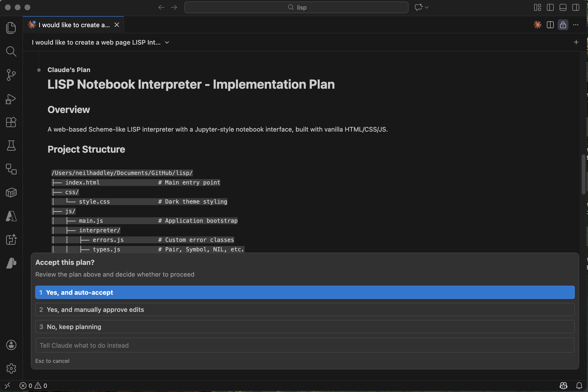The height and width of the screenshot is (392, 588).
Task: Toggle the primary side bar layout button
Action: coord(550,8)
